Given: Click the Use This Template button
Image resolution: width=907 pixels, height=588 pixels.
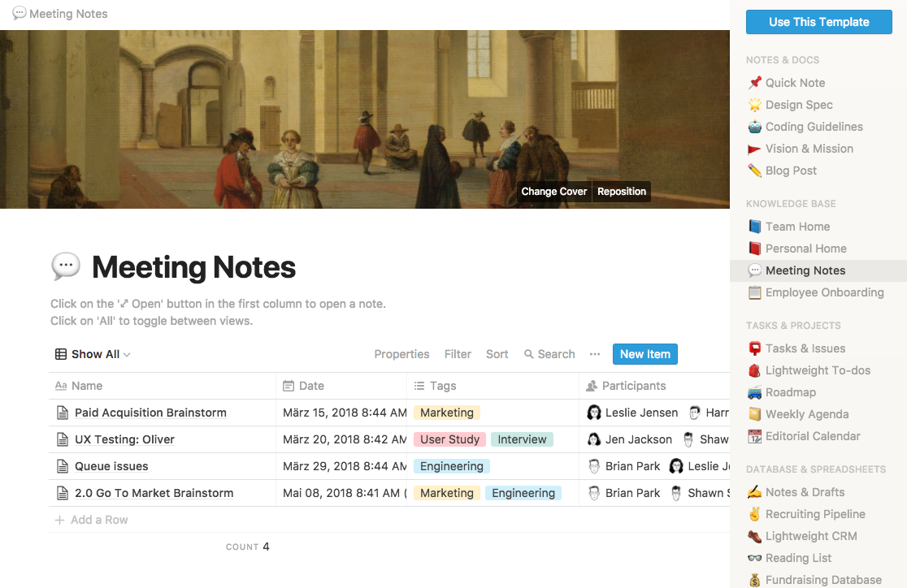Looking at the screenshot, I should click(x=818, y=22).
